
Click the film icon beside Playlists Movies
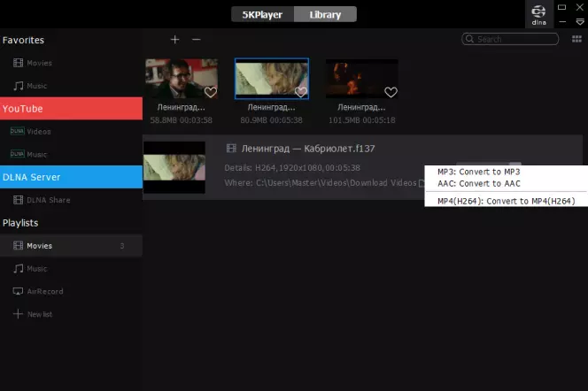tap(18, 246)
